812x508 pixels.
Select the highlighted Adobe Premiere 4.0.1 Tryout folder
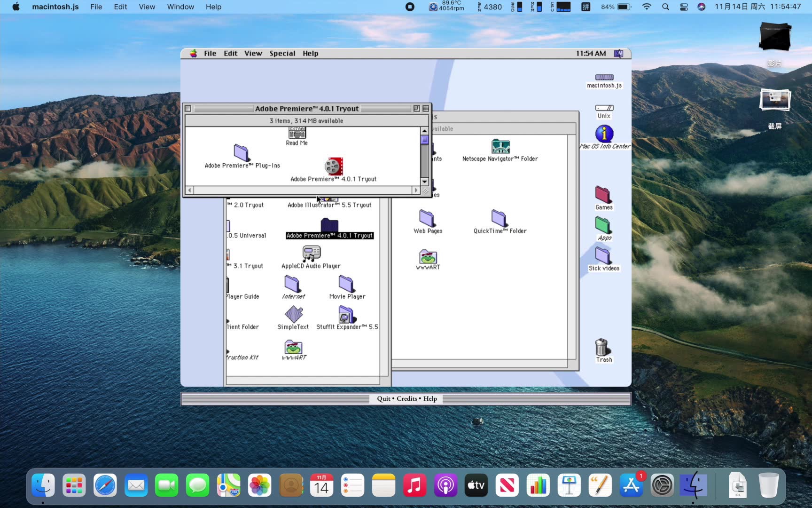click(329, 225)
